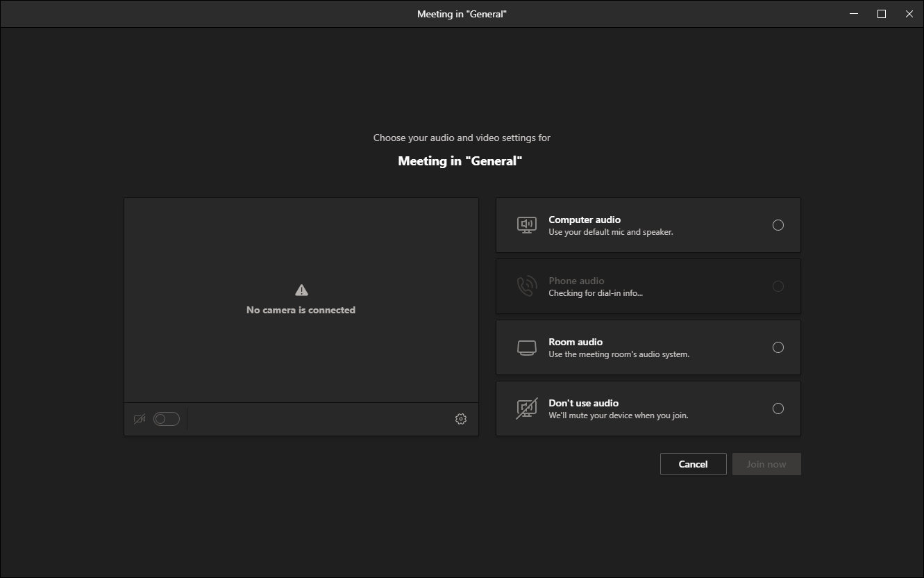Click "Checking for dial-in info..." text
Viewport: 924px width, 578px height.
point(596,293)
